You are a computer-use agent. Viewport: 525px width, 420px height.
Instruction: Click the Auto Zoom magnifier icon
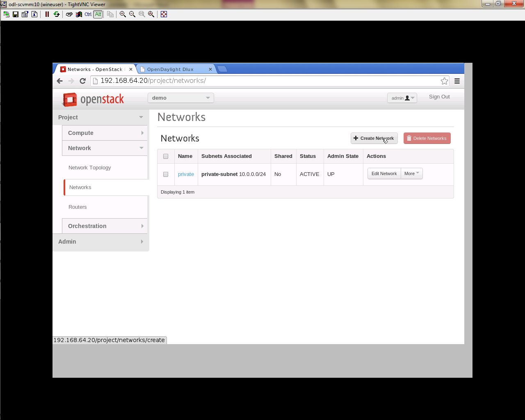click(151, 14)
